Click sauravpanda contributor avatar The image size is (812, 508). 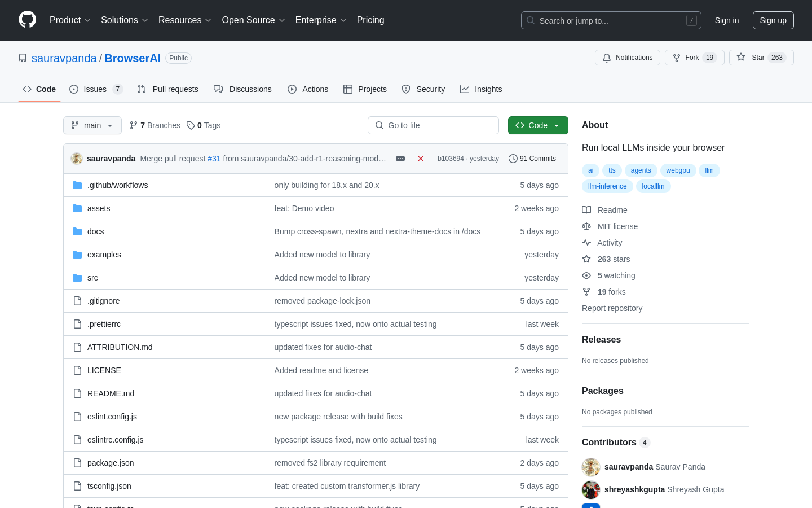(591, 467)
